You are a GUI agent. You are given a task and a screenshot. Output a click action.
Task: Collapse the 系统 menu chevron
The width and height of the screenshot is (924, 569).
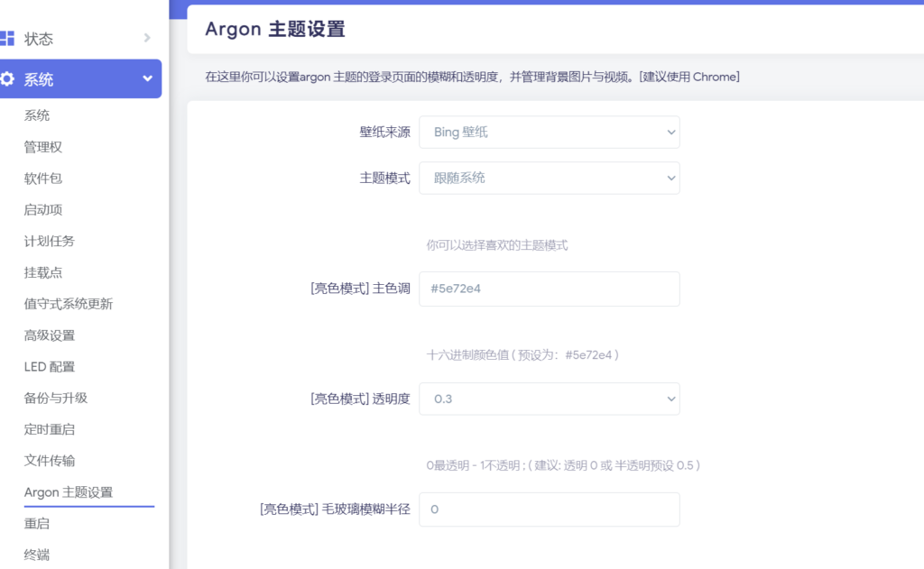pos(147,78)
